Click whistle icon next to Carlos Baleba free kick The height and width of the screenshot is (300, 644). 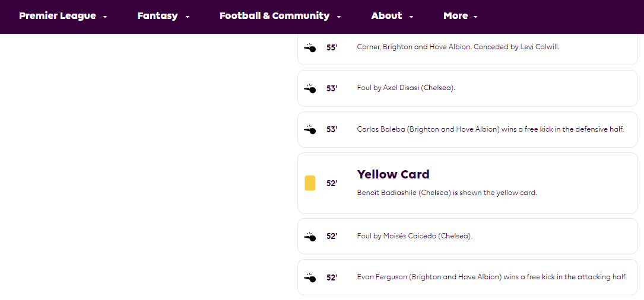click(310, 129)
